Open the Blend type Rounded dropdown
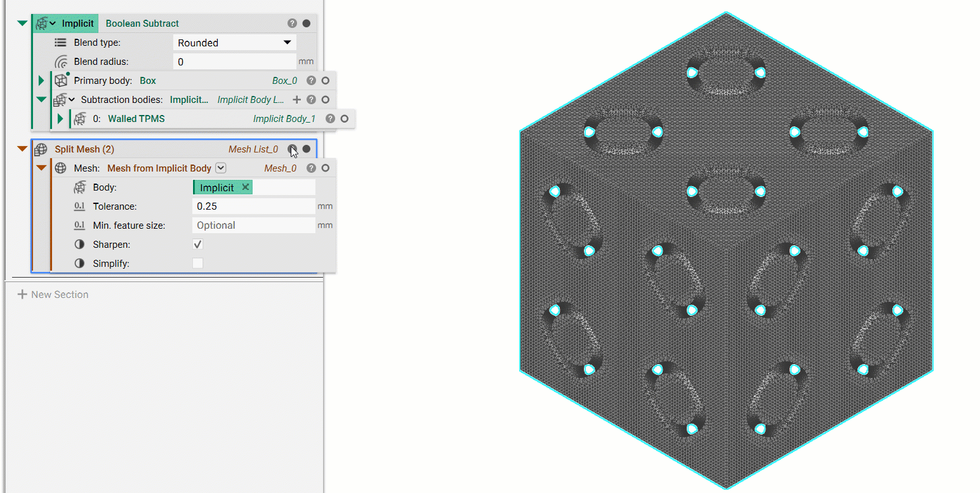The width and height of the screenshot is (980, 493). (290, 42)
